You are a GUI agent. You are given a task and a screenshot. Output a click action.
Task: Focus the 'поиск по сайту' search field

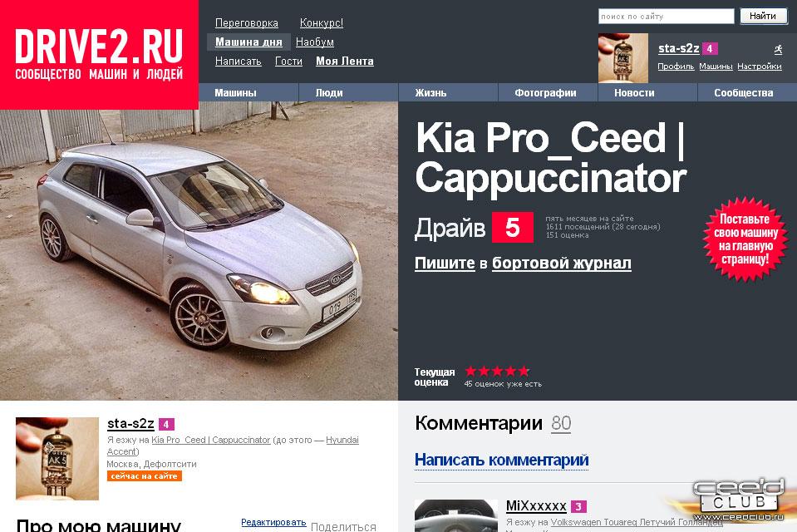click(666, 17)
